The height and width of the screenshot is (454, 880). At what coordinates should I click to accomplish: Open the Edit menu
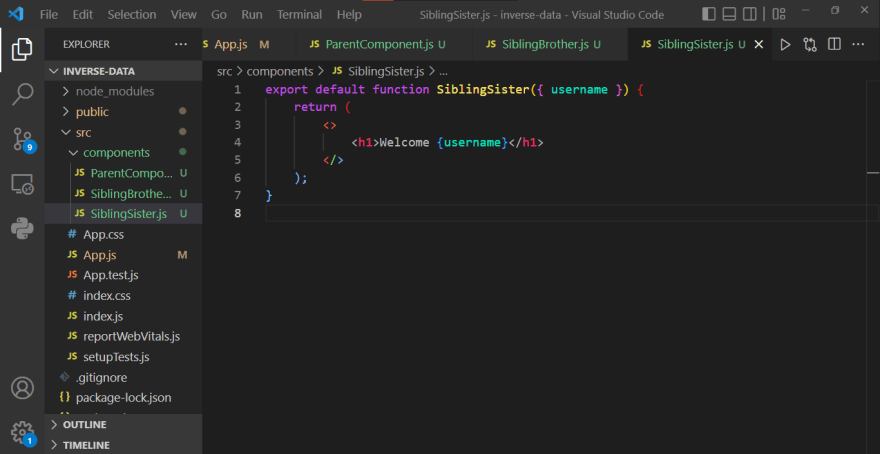[82, 15]
